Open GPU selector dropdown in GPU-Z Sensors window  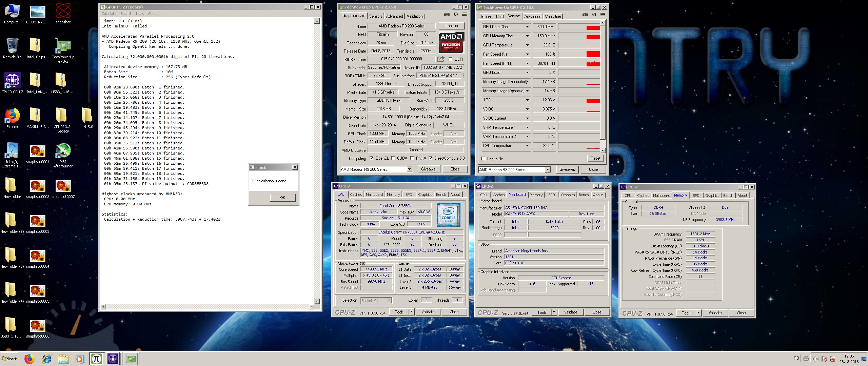548,169
